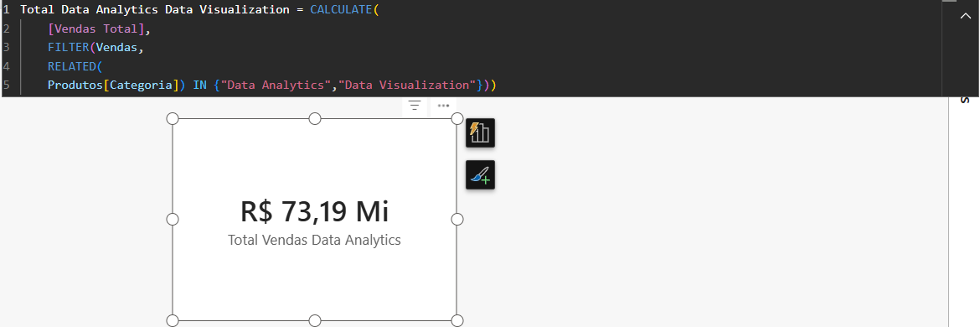This screenshot has width=980, height=327.
Task: Click the IN operator in formula
Action: (x=199, y=85)
